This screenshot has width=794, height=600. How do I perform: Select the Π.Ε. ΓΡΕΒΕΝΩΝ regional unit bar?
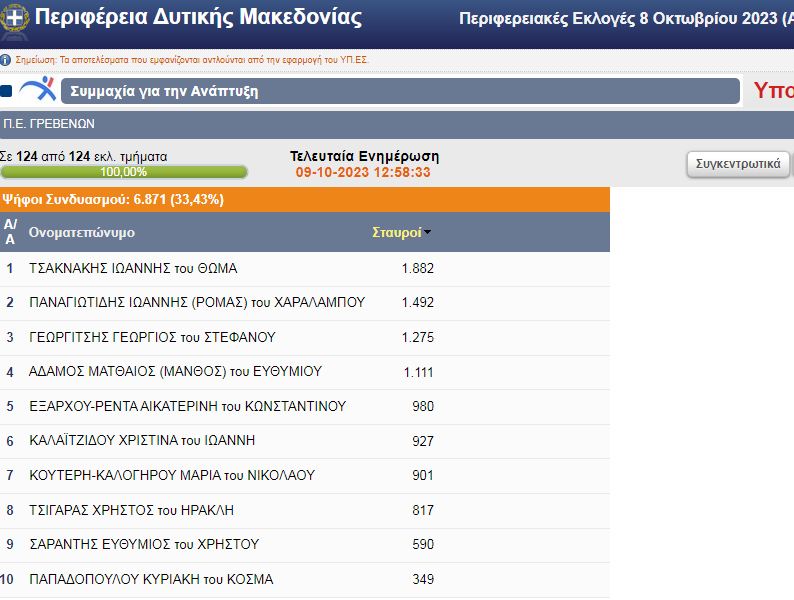click(397, 124)
